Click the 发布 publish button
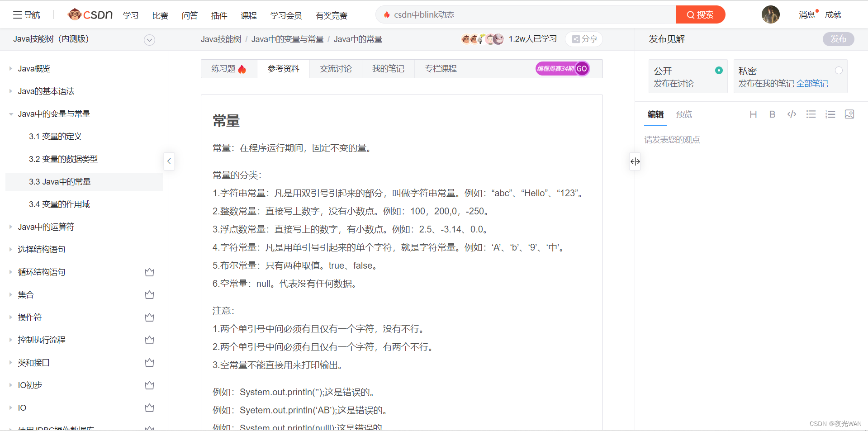Image resolution: width=868 pixels, height=431 pixels. [x=838, y=39]
